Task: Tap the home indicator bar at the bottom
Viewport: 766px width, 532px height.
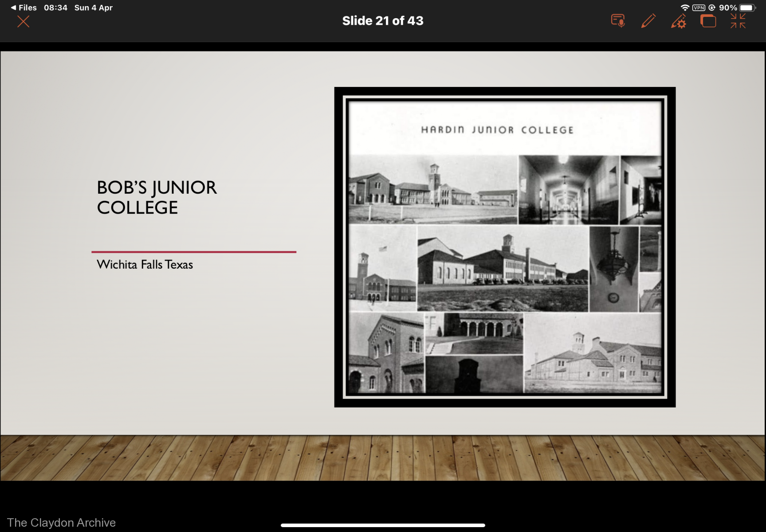Action: (x=382, y=525)
